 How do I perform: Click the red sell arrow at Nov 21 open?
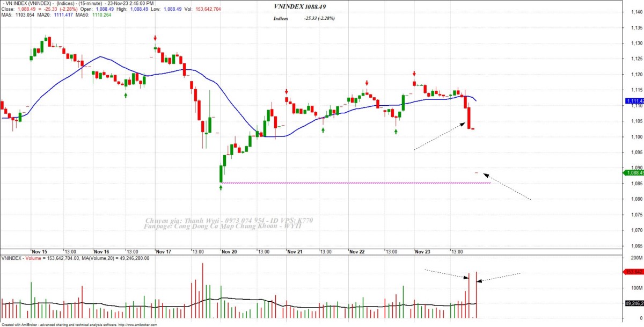(x=287, y=91)
